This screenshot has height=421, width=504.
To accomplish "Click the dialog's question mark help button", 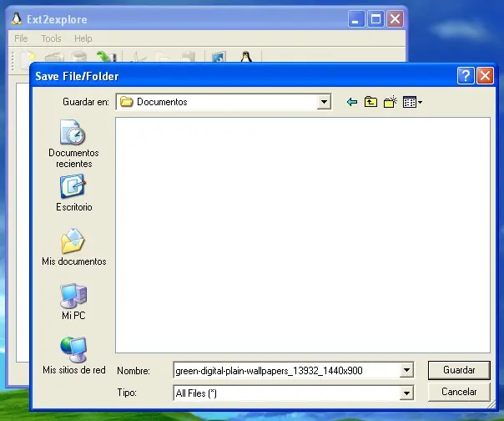I will point(466,76).
